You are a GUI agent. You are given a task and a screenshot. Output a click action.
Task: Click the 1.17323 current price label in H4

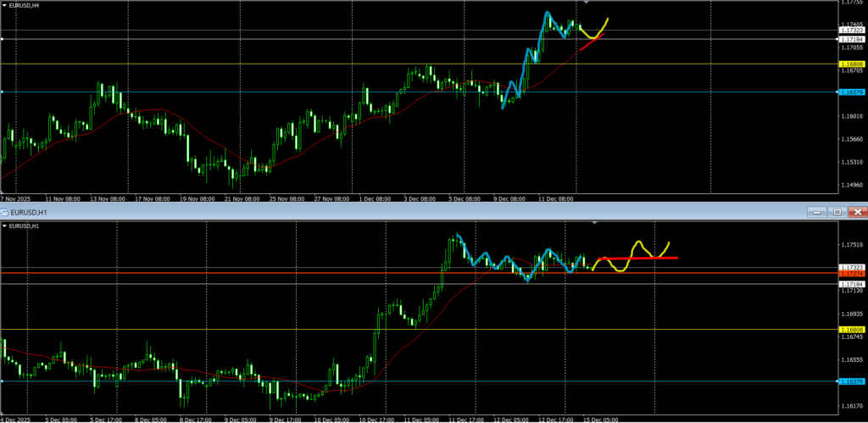850,31
